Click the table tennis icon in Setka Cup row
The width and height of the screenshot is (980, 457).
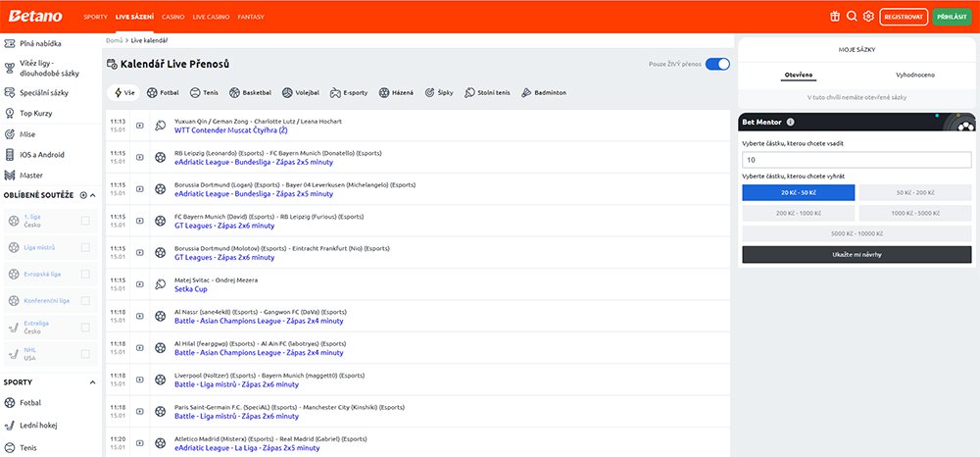tap(161, 284)
